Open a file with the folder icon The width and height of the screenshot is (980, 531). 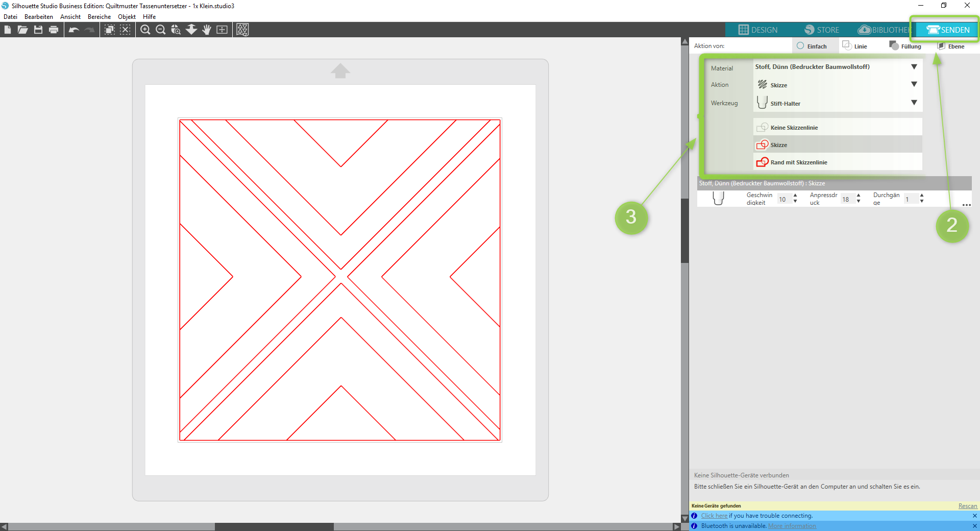pos(22,30)
